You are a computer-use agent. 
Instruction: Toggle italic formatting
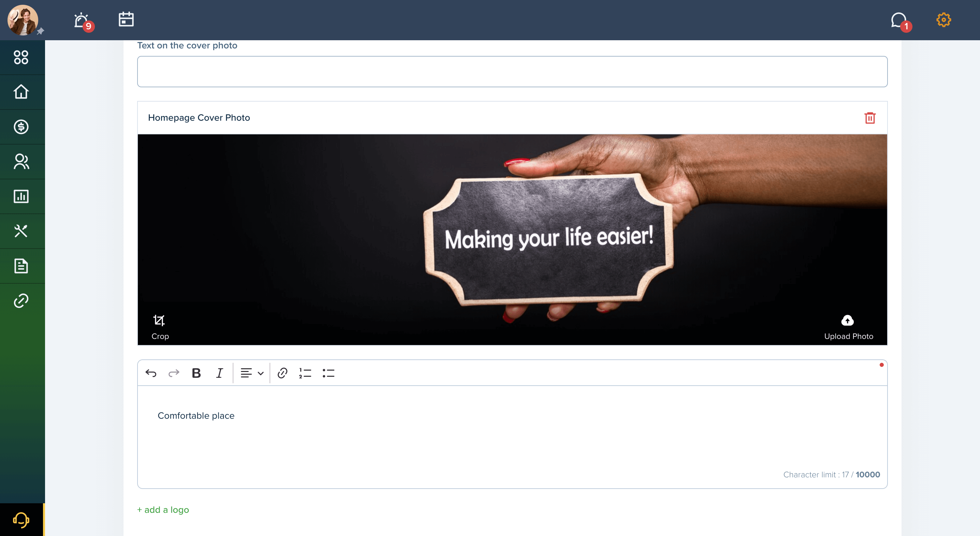pyautogui.click(x=219, y=373)
